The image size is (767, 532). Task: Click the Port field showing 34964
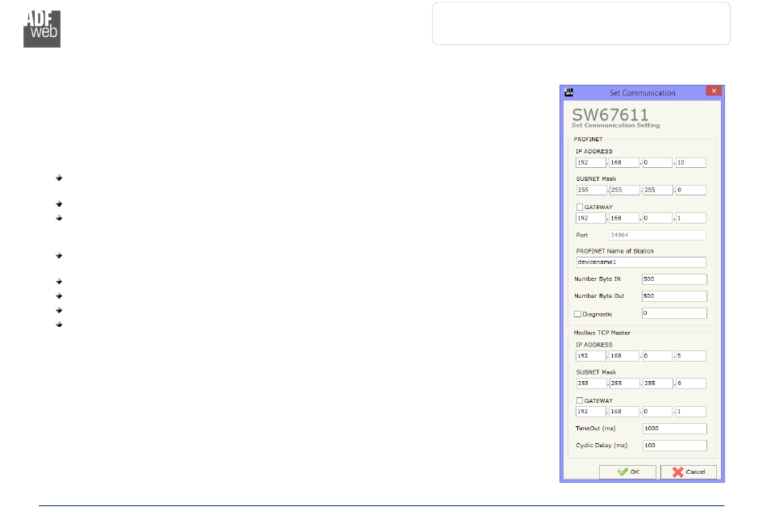click(657, 235)
